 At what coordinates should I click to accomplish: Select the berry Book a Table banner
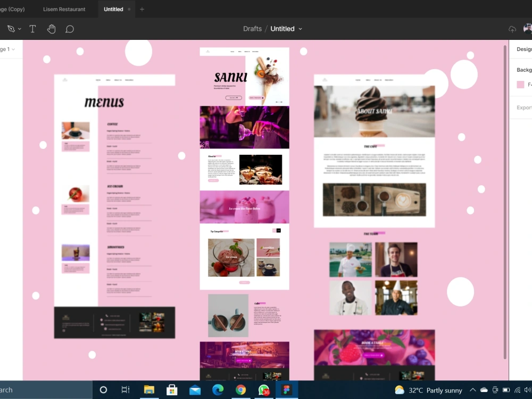pyautogui.click(x=374, y=348)
